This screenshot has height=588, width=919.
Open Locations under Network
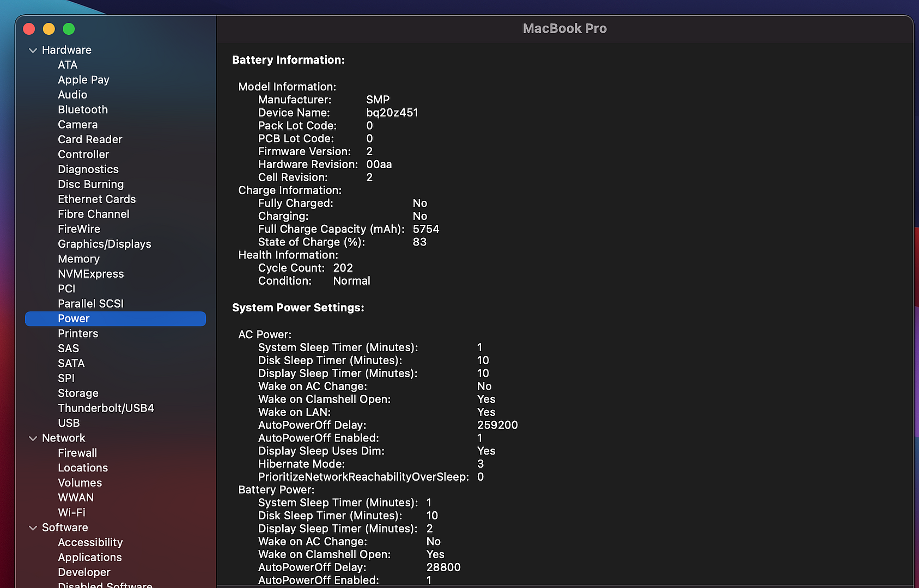click(x=83, y=468)
